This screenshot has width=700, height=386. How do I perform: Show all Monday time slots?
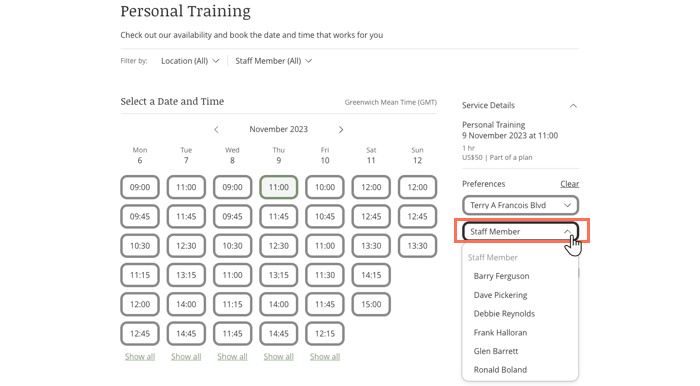140,357
